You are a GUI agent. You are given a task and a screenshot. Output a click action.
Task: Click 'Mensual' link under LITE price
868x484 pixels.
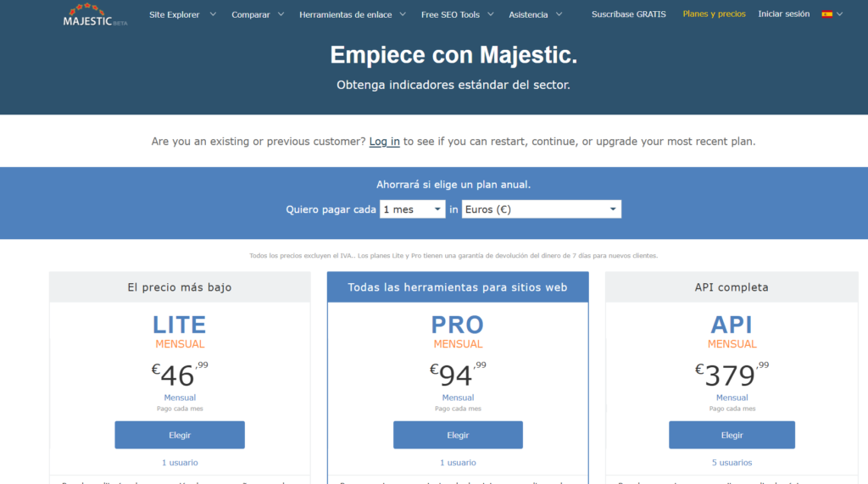tap(180, 398)
